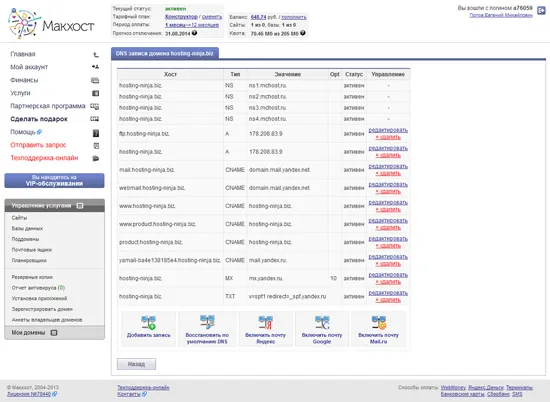Click the gift icon beside Сделать подарок
The height and width of the screenshot is (402, 550).
pos(95,119)
